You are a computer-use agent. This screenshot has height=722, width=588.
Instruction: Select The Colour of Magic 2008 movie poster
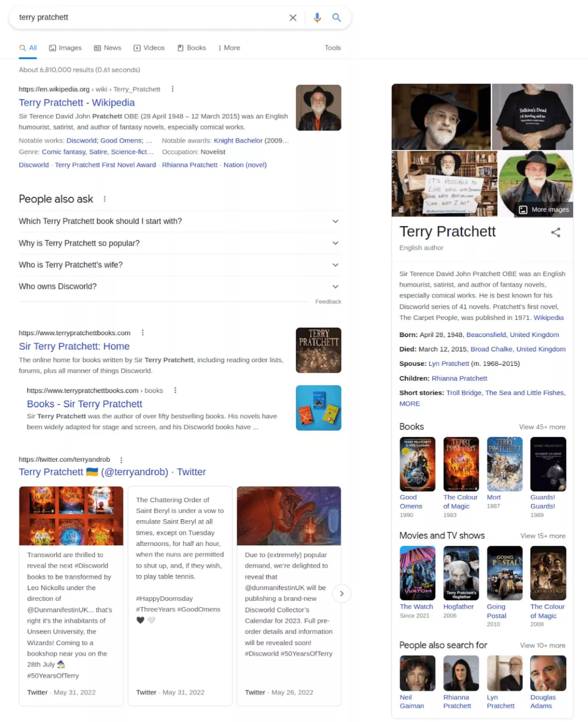click(548, 573)
